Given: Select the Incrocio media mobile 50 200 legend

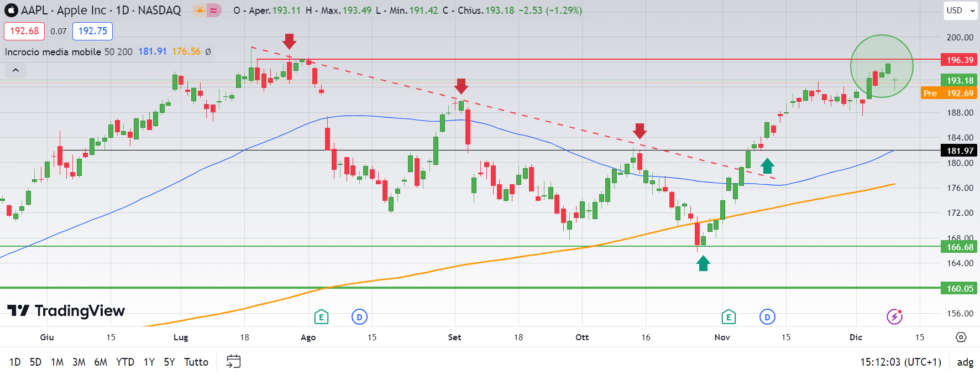Looking at the screenshot, I should click(69, 51).
